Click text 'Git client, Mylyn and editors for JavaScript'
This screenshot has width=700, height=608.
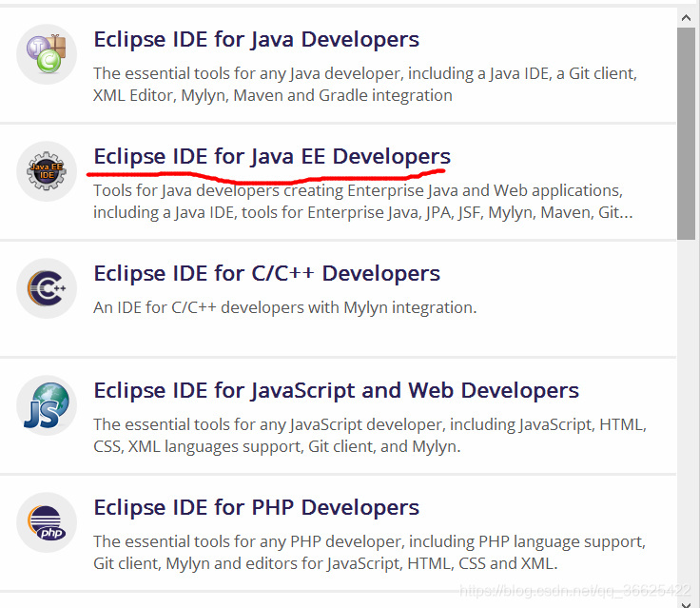(x=247, y=563)
